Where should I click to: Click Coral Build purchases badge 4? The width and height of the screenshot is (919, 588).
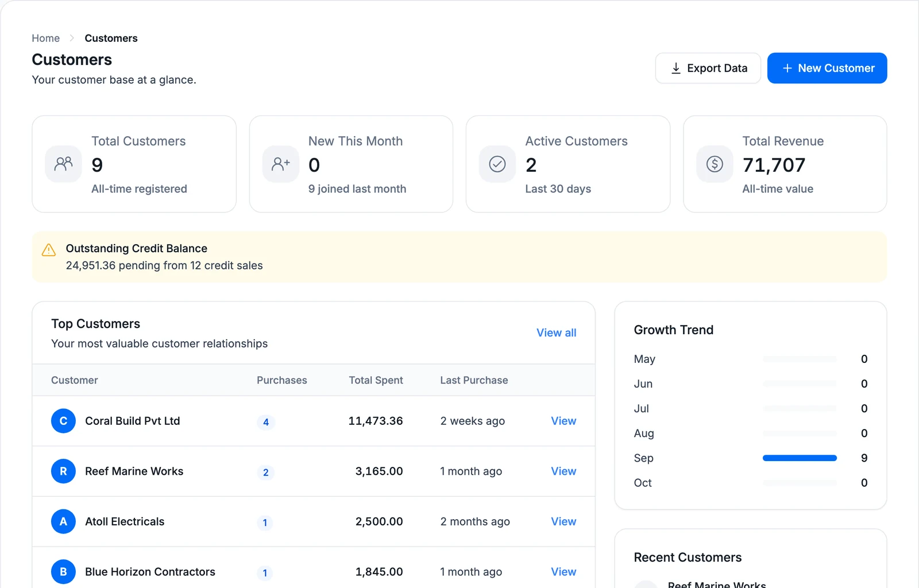[265, 422]
